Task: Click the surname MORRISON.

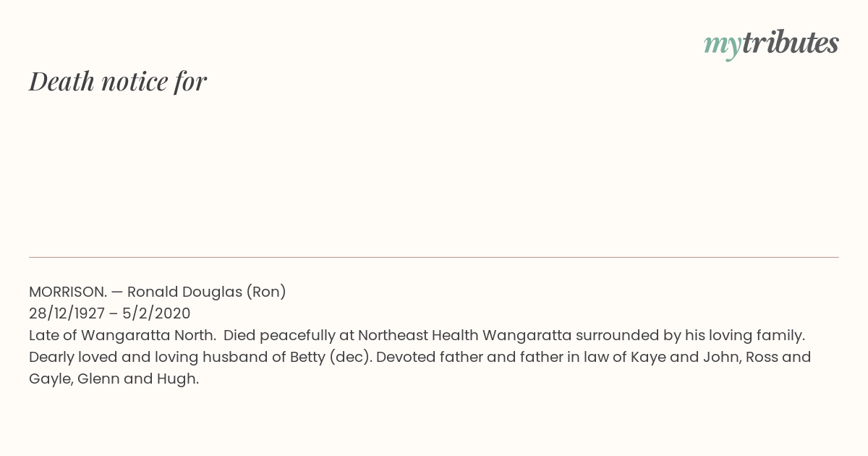Action: click(x=68, y=292)
